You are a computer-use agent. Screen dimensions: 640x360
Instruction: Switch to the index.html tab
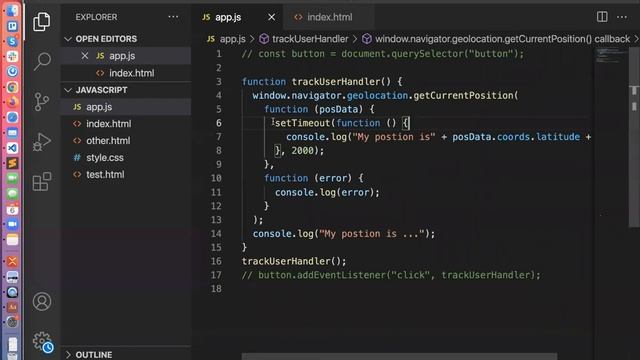pyautogui.click(x=329, y=17)
